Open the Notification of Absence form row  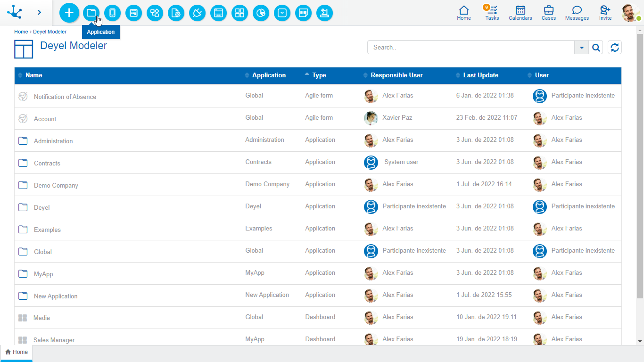click(x=318, y=96)
